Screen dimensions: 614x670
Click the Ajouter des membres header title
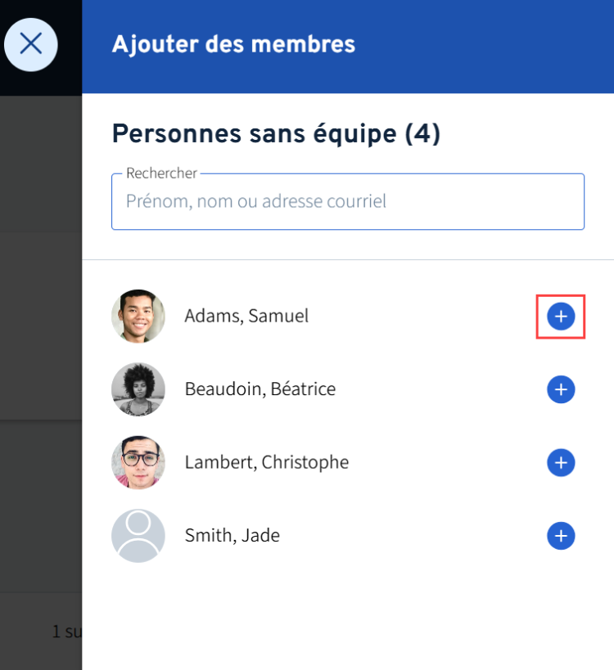[233, 44]
